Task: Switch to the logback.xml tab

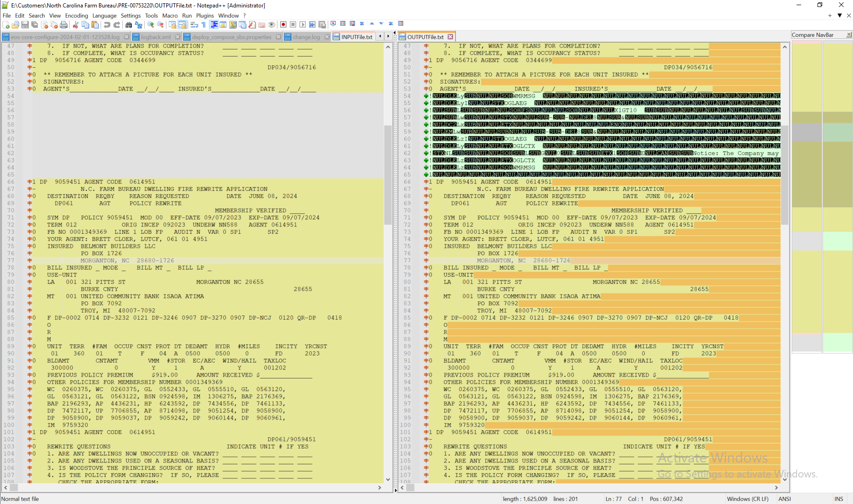Action: (156, 37)
